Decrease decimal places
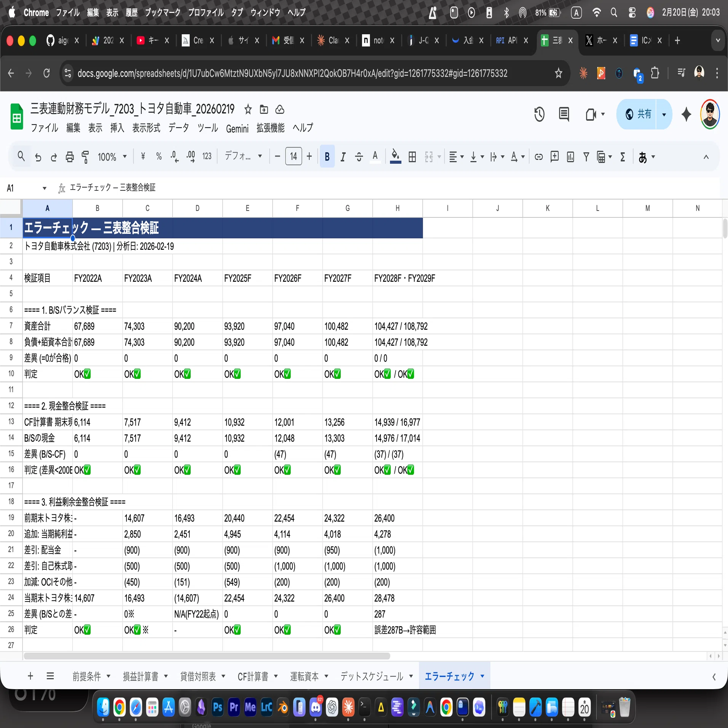This screenshot has height=728, width=728. point(175,156)
